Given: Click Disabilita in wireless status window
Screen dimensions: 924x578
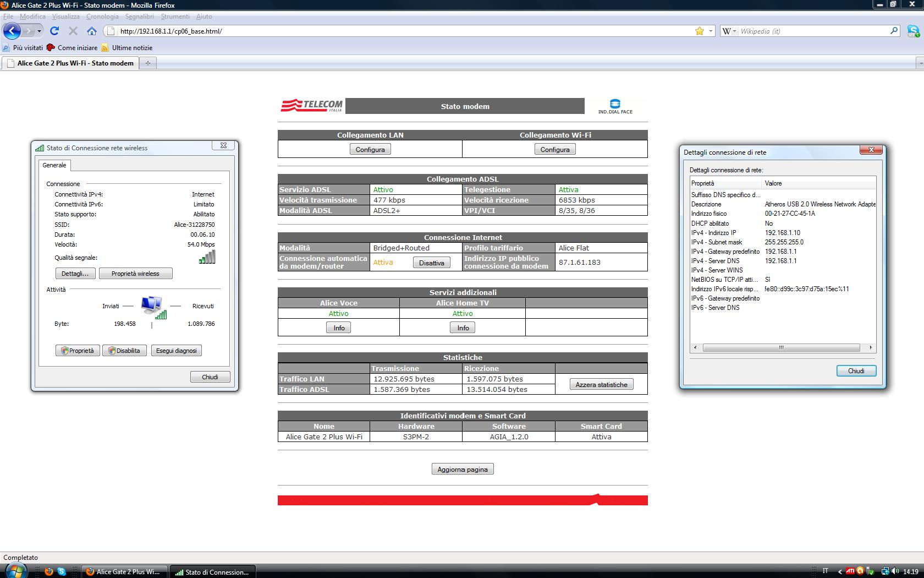Looking at the screenshot, I should pyautogui.click(x=124, y=351).
